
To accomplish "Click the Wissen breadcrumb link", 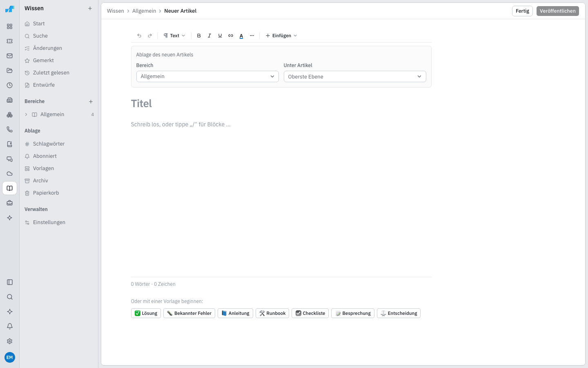I will [x=116, y=11].
